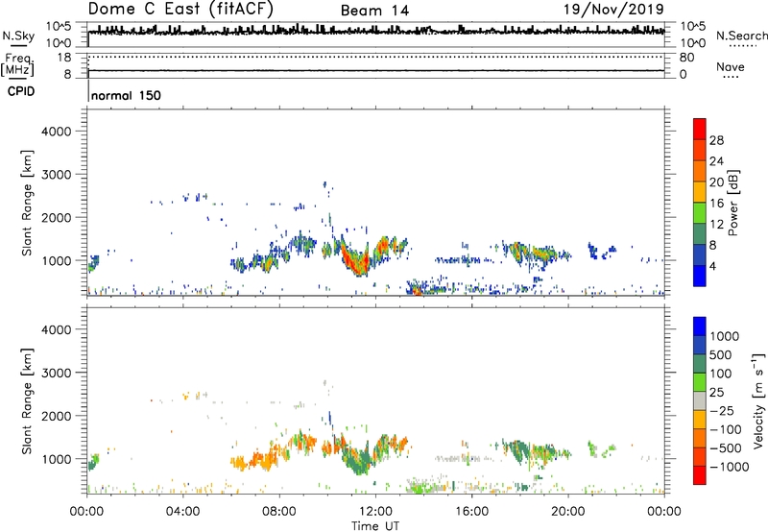Click the '20' label on Power color bar

coord(716,182)
